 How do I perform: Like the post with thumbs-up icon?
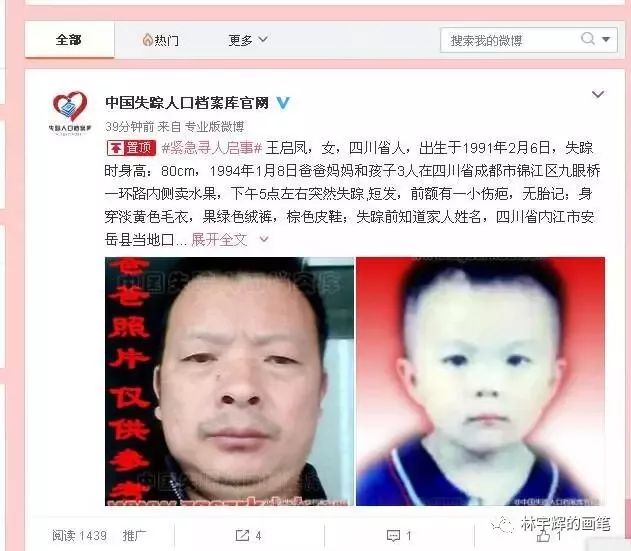[544, 536]
